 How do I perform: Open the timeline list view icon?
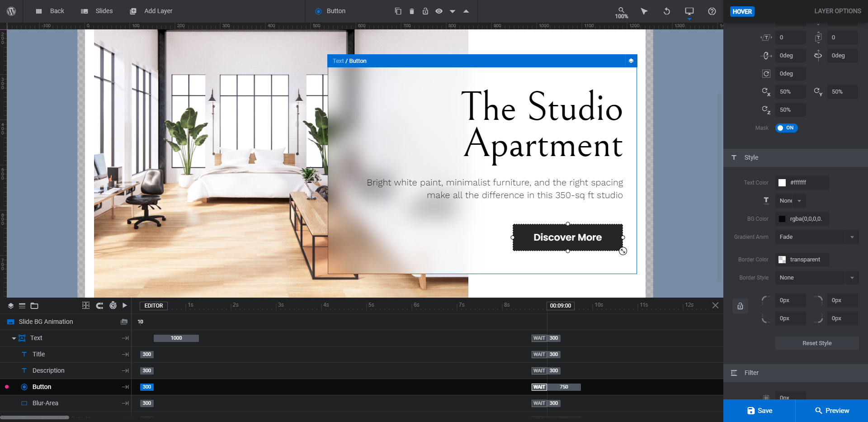22,306
